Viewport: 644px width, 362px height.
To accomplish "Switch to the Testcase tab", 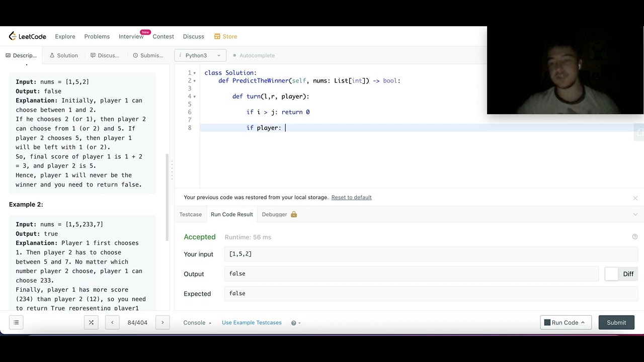I will pyautogui.click(x=191, y=214).
